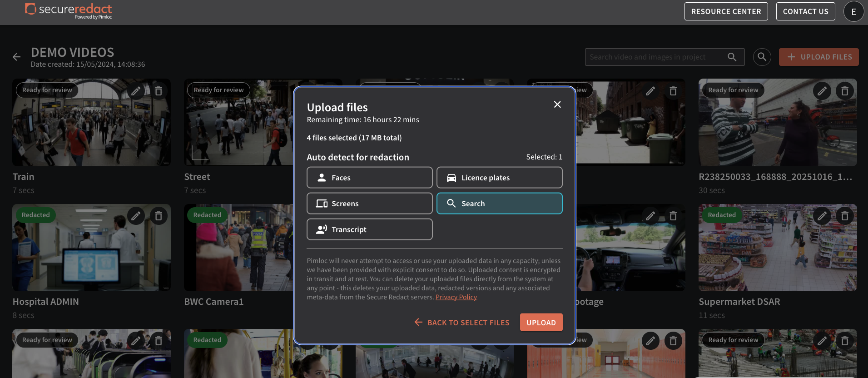Delete the ticket gates video
The height and width of the screenshot is (378, 868).
[x=159, y=341]
